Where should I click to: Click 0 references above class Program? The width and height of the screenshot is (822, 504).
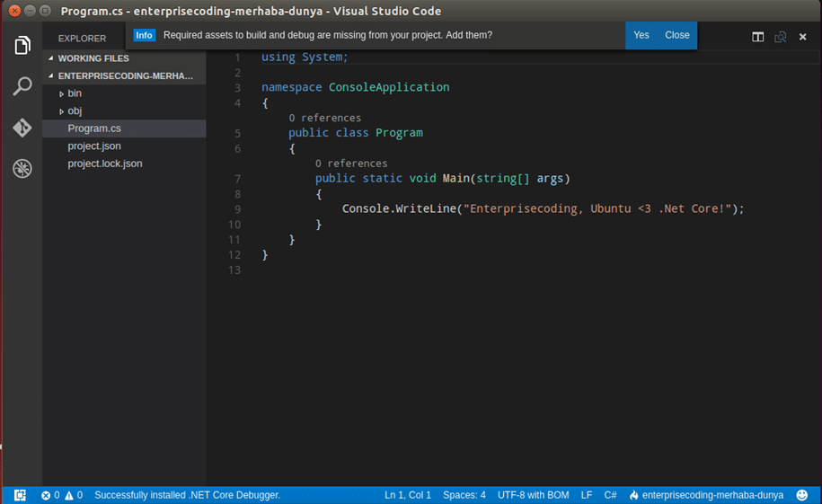point(324,118)
